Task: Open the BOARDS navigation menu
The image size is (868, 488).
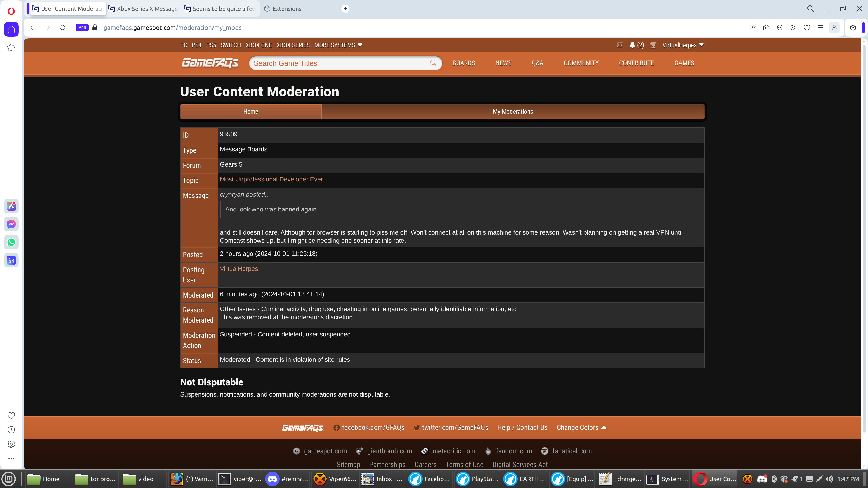Action: [463, 63]
